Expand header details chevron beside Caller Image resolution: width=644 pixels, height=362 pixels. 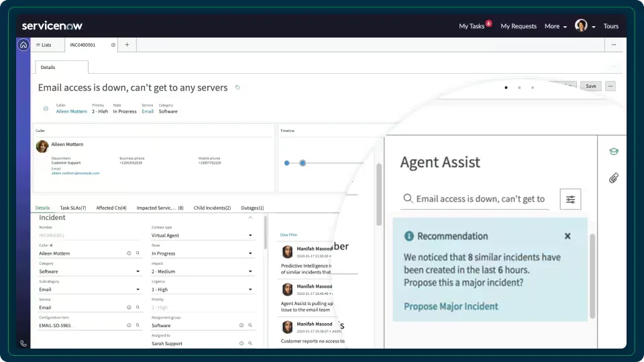coord(46,109)
